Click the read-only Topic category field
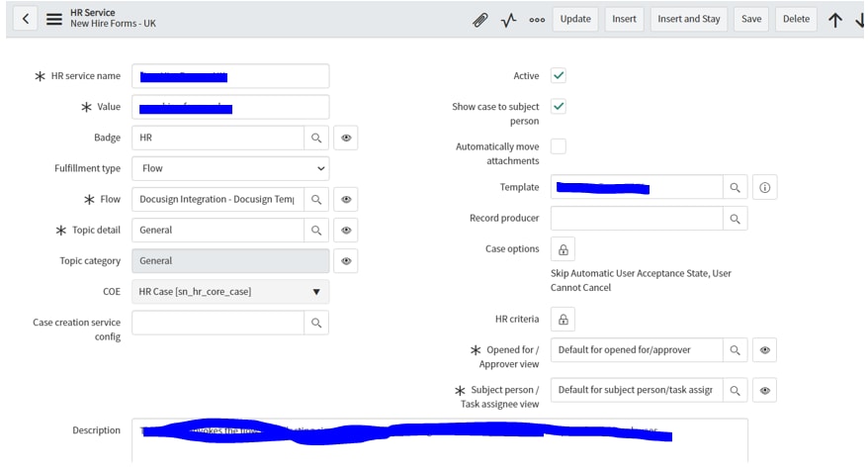Screen dimensions: 868x473 point(230,261)
